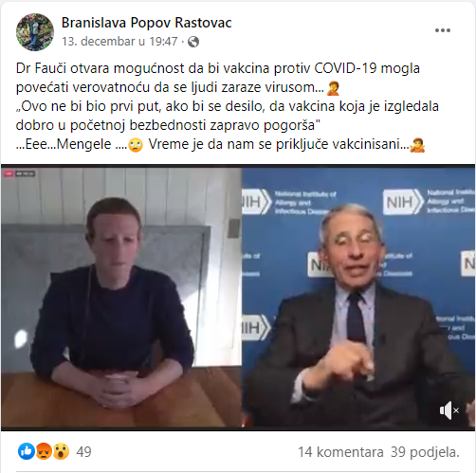Play the video by clicking Fauci's side
Screen dimensions: 476x473
pyautogui.click(x=358, y=299)
